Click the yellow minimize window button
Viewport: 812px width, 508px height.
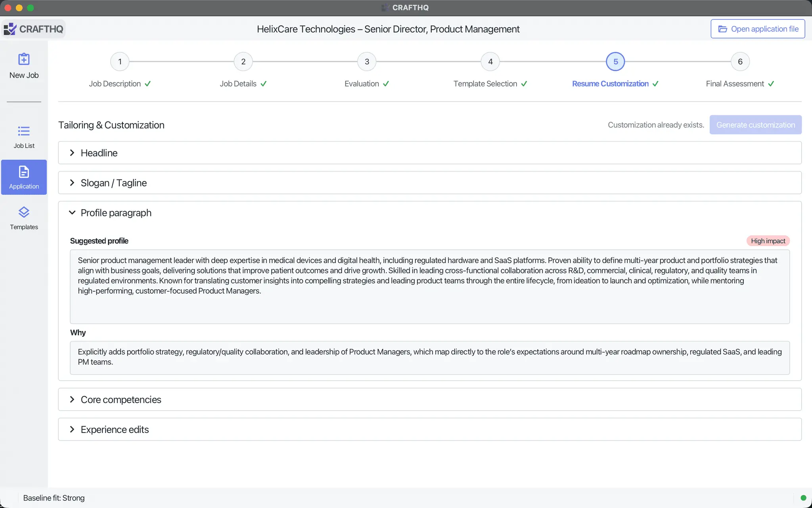tap(19, 8)
